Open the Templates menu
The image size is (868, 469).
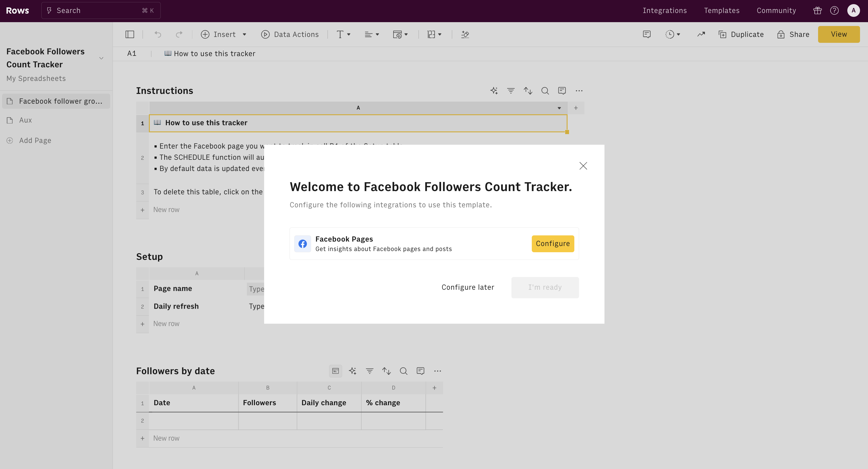click(x=721, y=10)
